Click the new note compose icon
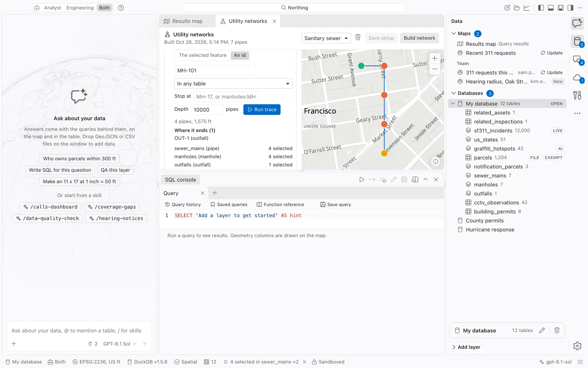Image resolution: width=588 pixels, height=368 pixels. tap(507, 8)
